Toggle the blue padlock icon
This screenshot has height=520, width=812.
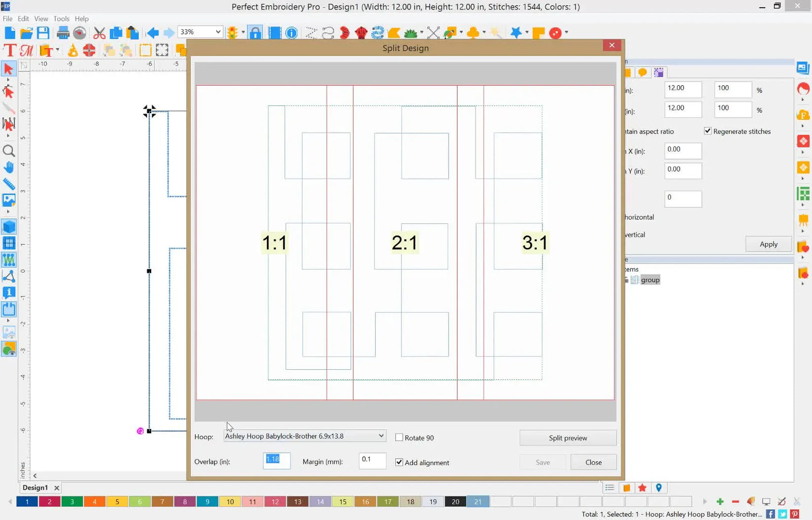point(255,33)
